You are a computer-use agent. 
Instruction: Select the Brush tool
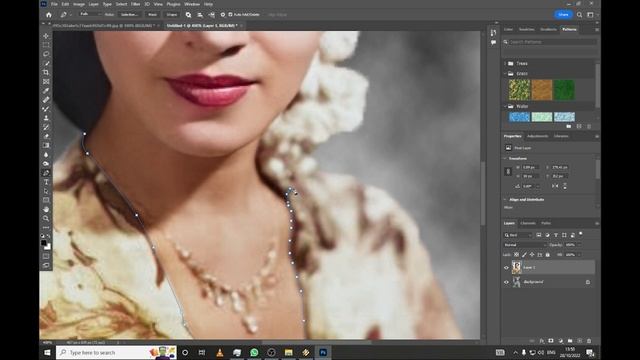(46, 109)
